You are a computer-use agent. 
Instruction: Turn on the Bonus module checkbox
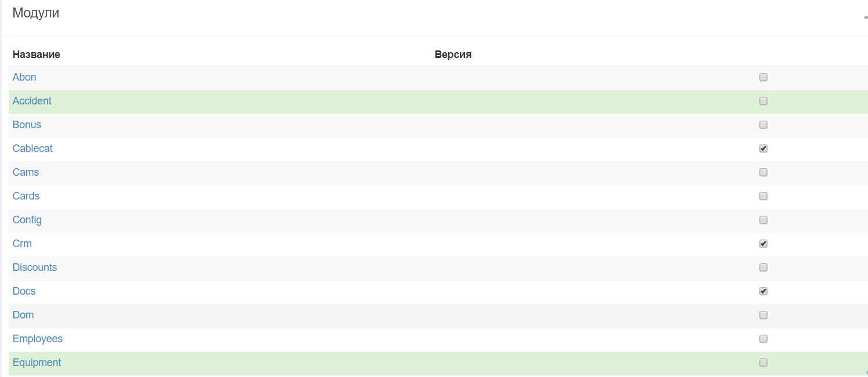(x=763, y=125)
